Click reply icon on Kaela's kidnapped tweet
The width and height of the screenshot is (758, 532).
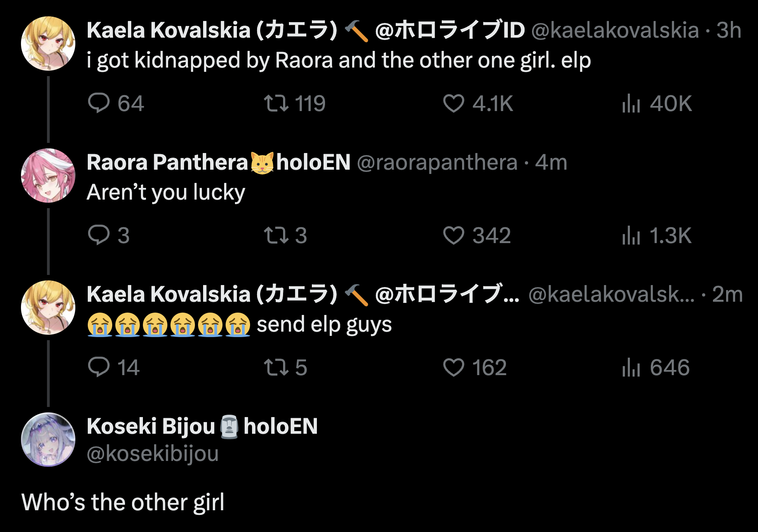(99, 103)
